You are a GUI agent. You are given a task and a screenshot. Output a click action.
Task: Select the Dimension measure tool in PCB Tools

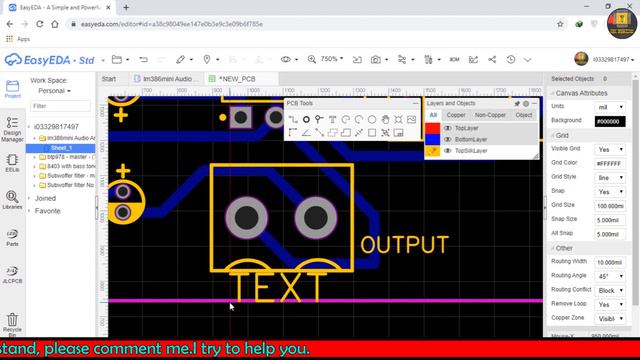[x=359, y=133]
